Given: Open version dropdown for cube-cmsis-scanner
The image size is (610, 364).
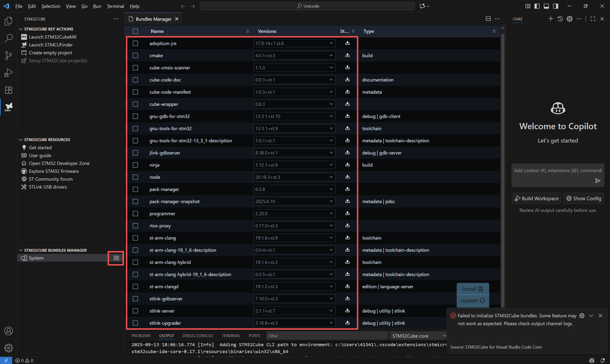Looking at the screenshot, I should pyautogui.click(x=294, y=67).
